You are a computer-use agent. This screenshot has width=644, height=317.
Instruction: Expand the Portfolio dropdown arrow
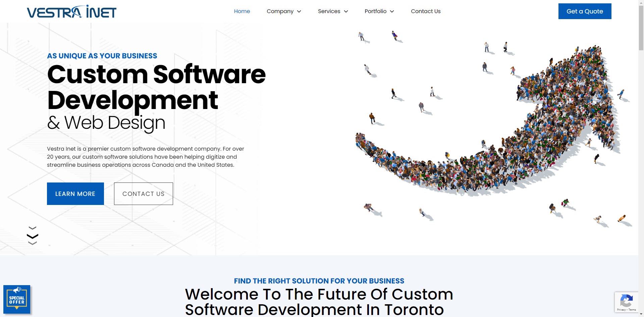point(392,11)
